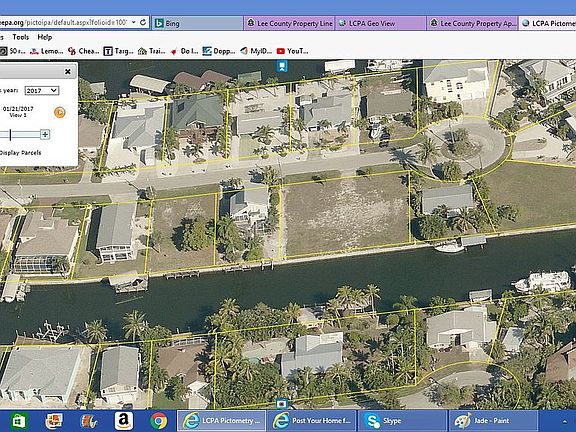The image size is (576, 432).
Task: Click the zoom slider handle
Action: pyautogui.click(x=10, y=134)
